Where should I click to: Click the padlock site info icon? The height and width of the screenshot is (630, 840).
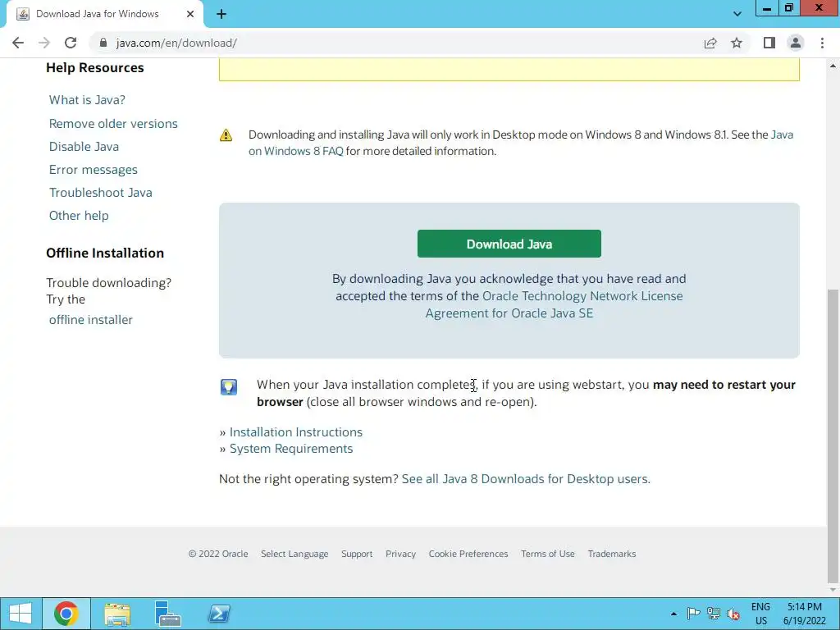pyautogui.click(x=103, y=43)
